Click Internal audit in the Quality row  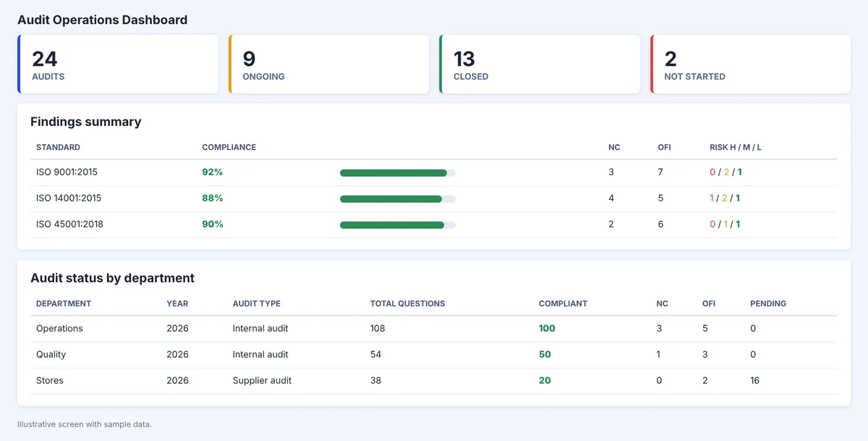pos(260,355)
